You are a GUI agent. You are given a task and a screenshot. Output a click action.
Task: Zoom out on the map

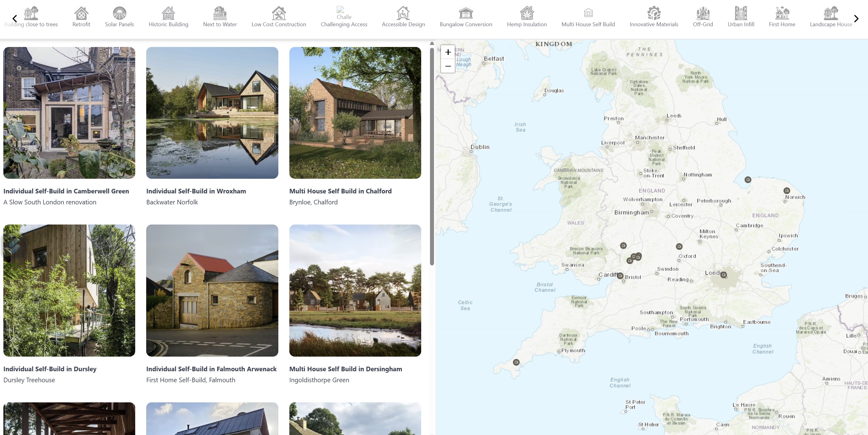point(448,66)
